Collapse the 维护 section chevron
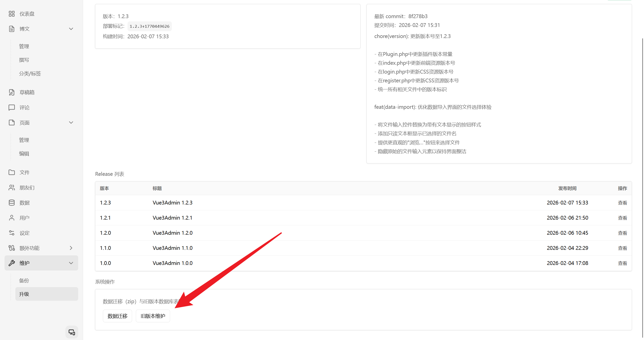The height and width of the screenshot is (340, 644). 71,263
